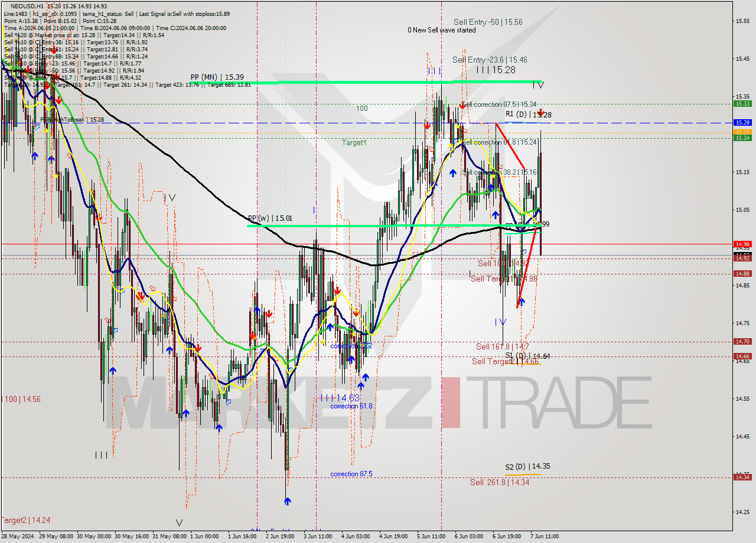Image resolution: width=756 pixels, height=543 pixels.
Task: Click the '4 Jun 19:00' time label
Action: pos(393,537)
